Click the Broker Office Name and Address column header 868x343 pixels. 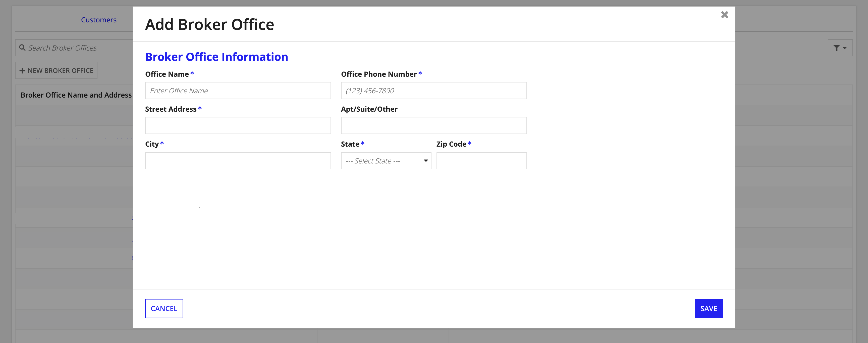pyautogui.click(x=77, y=94)
